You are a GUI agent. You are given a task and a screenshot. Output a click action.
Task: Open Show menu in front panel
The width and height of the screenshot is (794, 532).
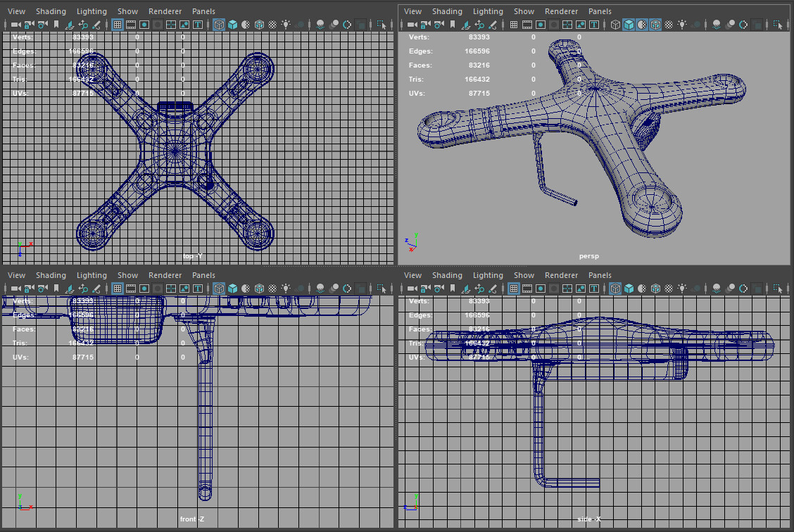coord(127,275)
